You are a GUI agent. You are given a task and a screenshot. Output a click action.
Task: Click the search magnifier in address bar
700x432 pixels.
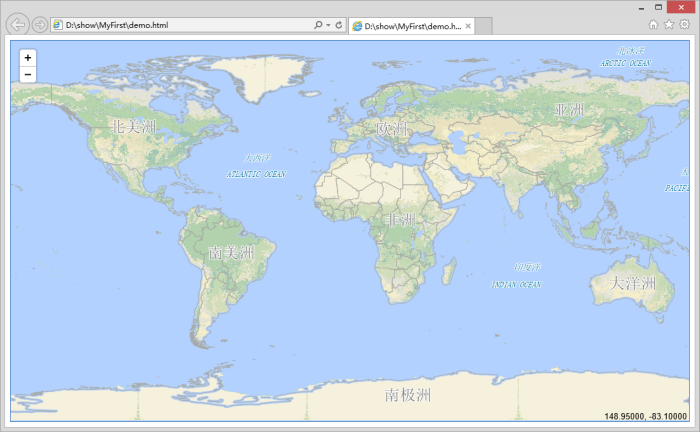tap(318, 24)
